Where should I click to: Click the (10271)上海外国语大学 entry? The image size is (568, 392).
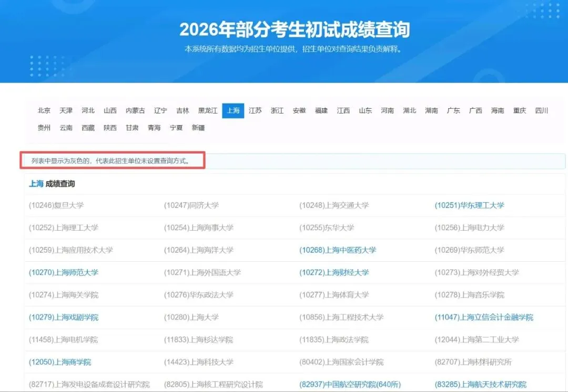202,273
